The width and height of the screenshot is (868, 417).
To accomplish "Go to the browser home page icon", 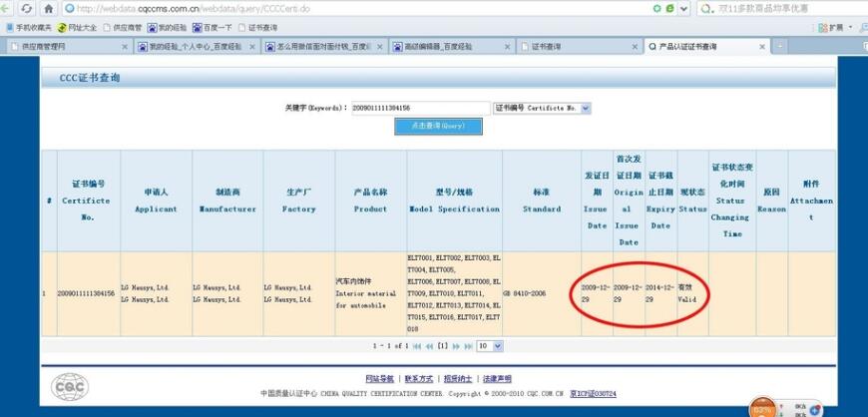I will click(x=49, y=9).
